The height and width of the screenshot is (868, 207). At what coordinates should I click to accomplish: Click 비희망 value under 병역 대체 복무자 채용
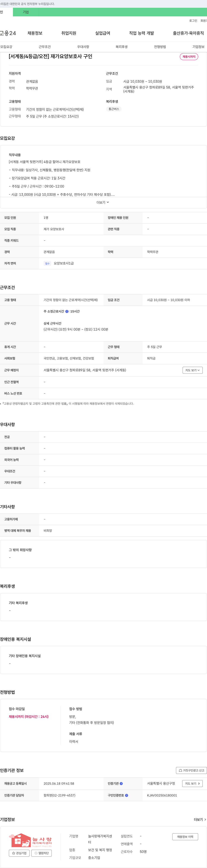pos(47,530)
